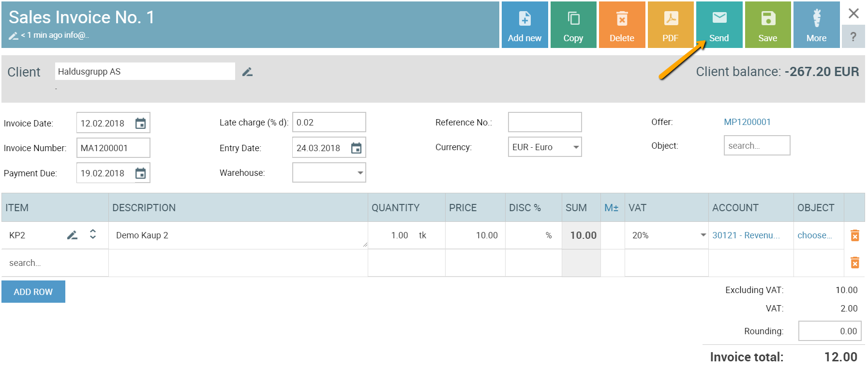Copy this invoice

[x=573, y=25]
